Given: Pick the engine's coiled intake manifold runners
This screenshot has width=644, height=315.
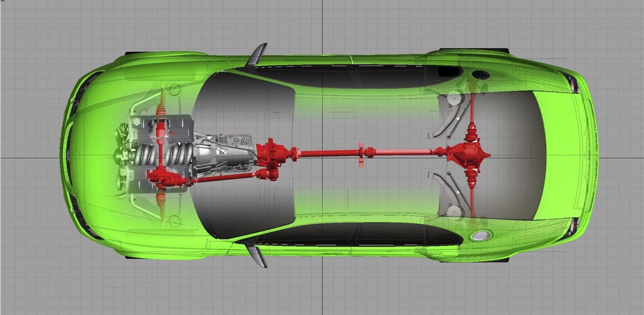Looking at the screenshot, I should (x=161, y=154).
